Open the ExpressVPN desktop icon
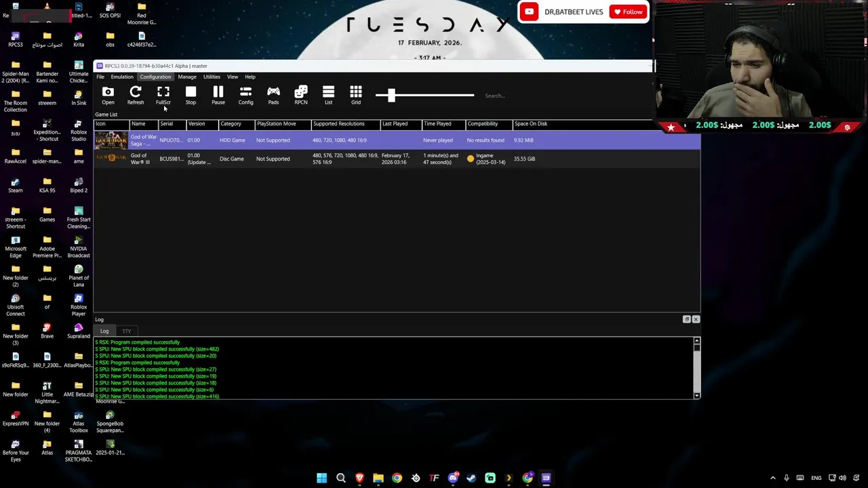The image size is (868, 488). (x=16, y=418)
